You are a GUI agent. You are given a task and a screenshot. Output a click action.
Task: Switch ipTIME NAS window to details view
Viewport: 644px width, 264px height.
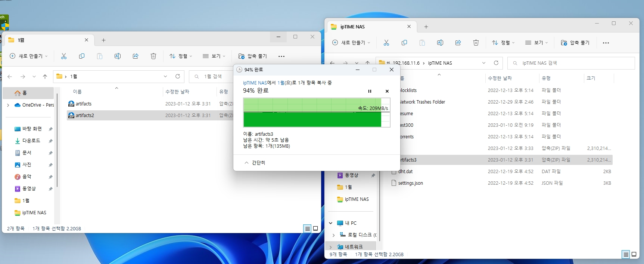coord(626,254)
